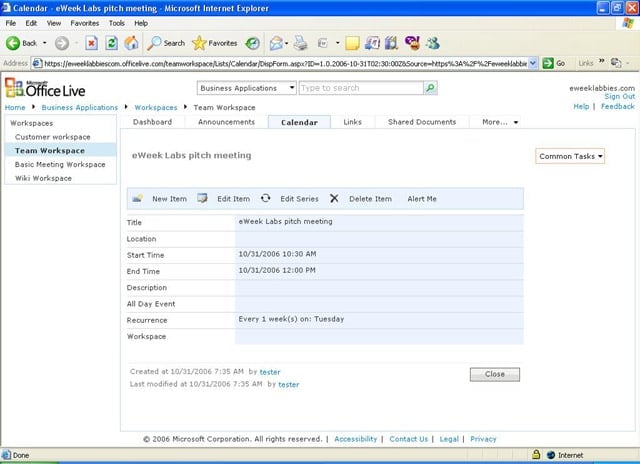Expand the More... tab dropdown
640x464 pixels.
516,122
